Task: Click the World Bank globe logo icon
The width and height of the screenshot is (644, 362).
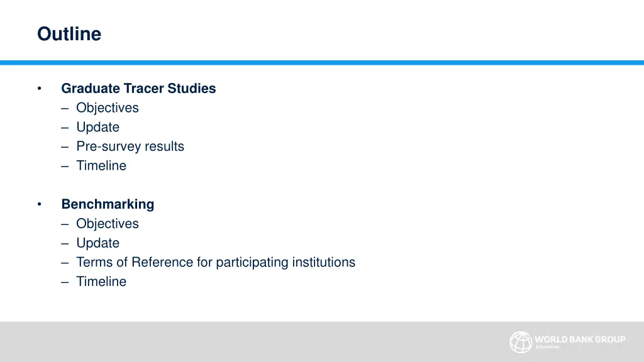Action: click(520, 343)
